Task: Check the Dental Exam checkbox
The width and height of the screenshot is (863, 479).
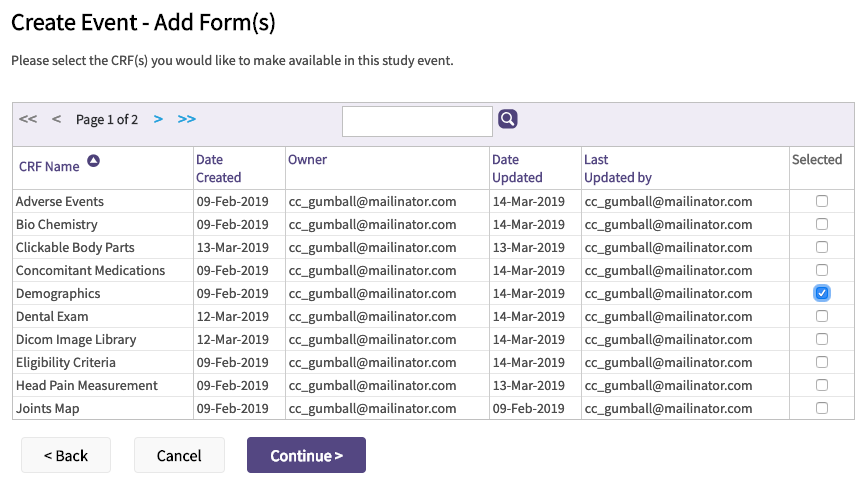Action: pyautogui.click(x=821, y=316)
